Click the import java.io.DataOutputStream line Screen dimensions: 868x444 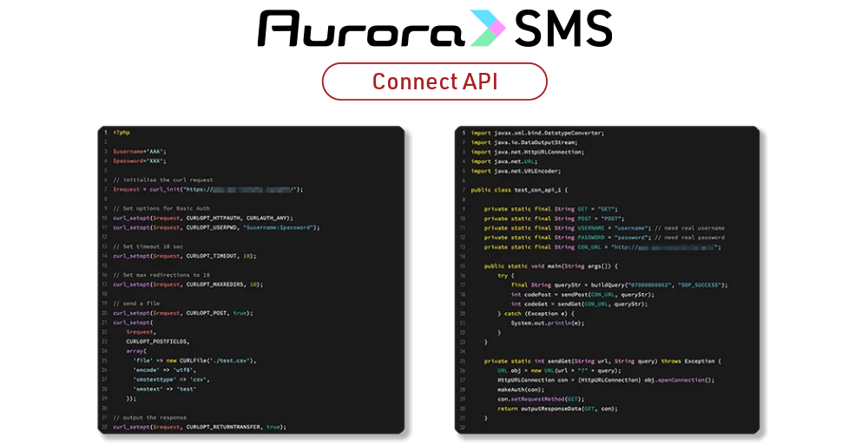click(524, 142)
